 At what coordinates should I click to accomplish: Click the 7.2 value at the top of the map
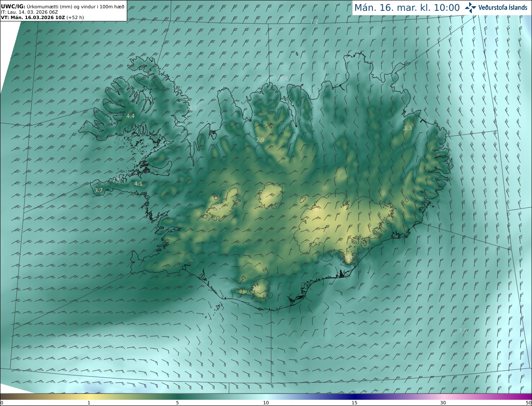pos(314,22)
